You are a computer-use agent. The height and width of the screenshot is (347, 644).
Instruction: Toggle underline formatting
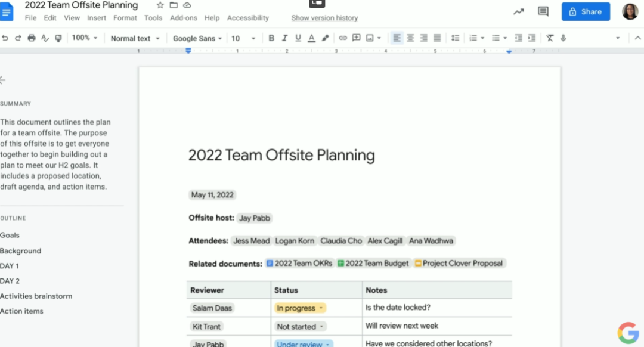coord(298,38)
